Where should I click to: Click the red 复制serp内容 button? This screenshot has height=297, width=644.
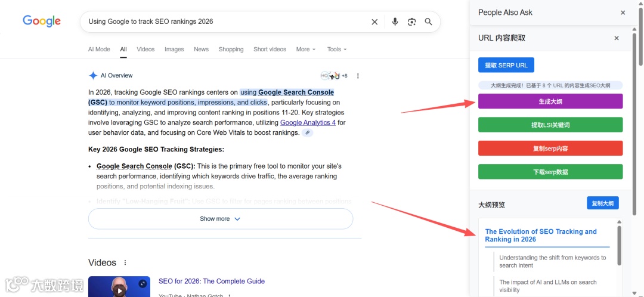(550, 148)
